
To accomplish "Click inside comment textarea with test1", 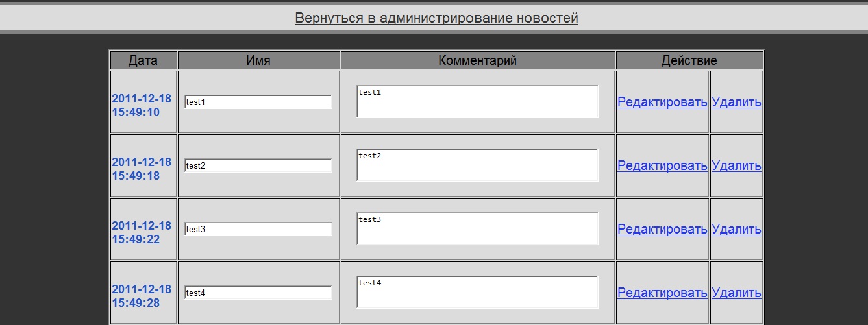I will 477,102.
